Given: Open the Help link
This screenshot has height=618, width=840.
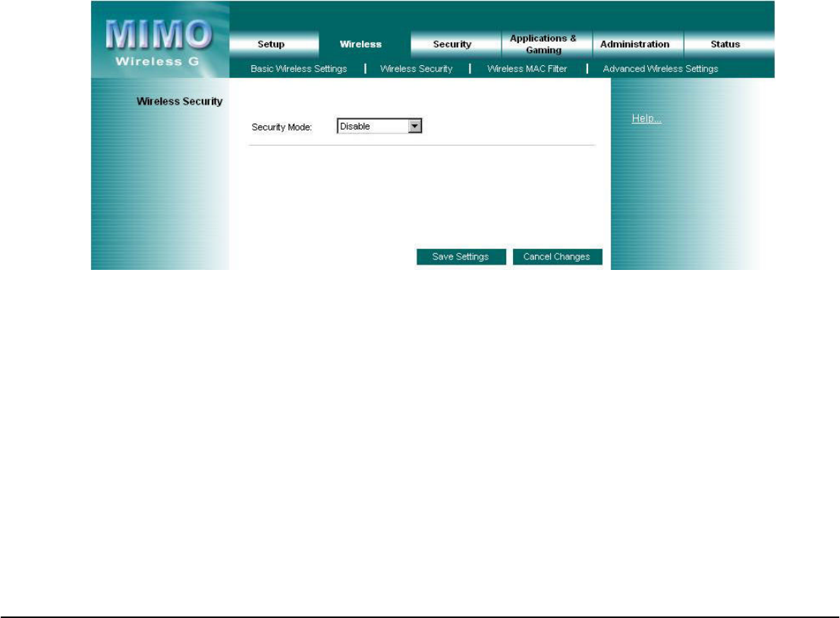Looking at the screenshot, I should point(647,118).
